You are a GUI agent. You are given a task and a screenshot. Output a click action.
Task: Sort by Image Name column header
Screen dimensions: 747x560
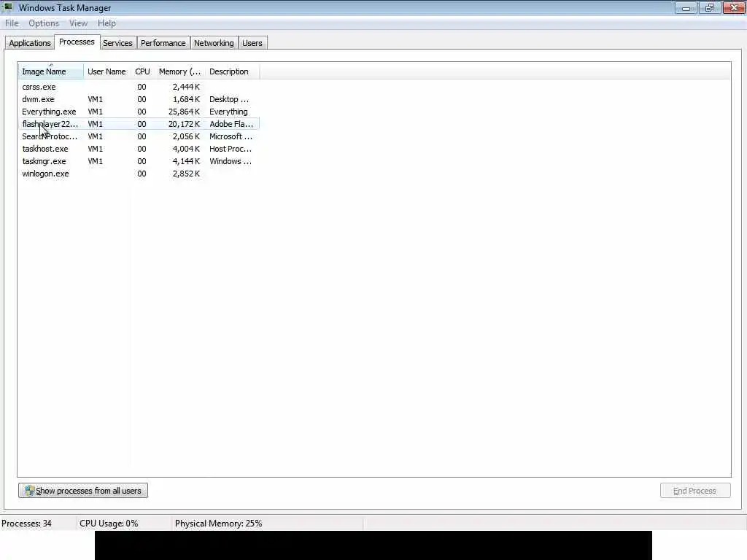click(51, 71)
